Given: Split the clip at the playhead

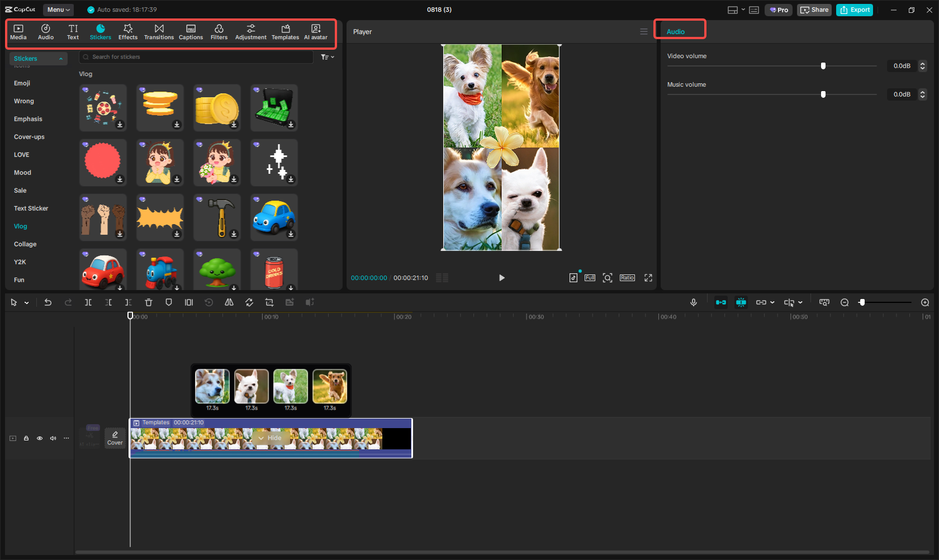Looking at the screenshot, I should 88,302.
